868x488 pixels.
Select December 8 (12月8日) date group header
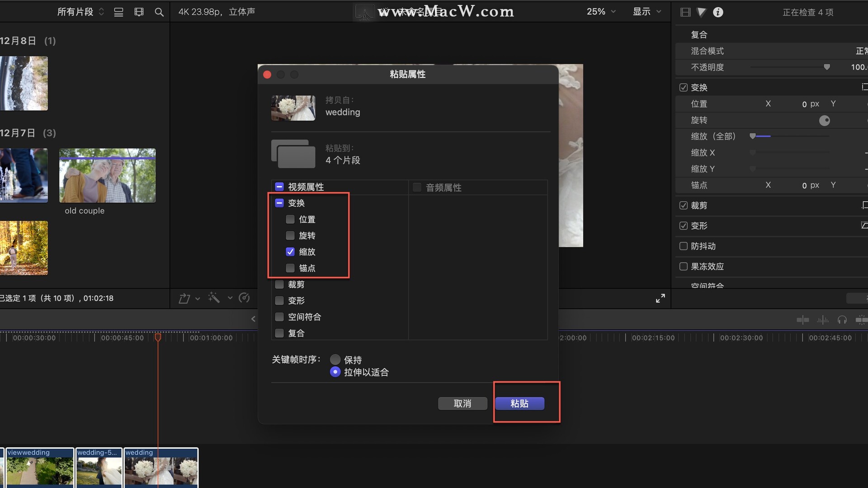click(x=28, y=41)
